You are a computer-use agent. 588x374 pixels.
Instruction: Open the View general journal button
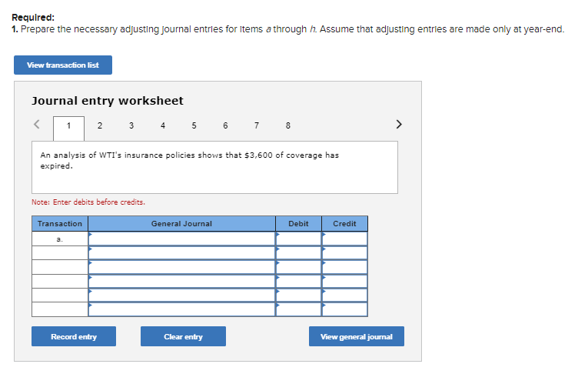[357, 336]
